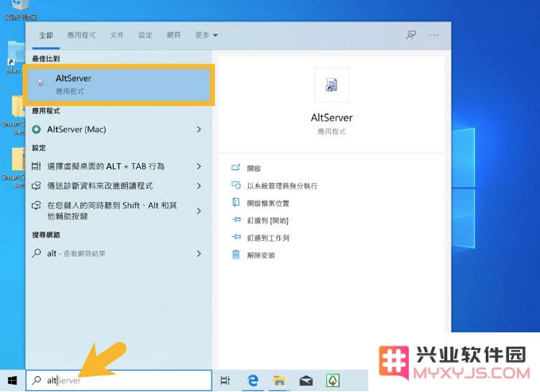
Task: Launch Microsoft Edge from the taskbar
Action: (x=253, y=381)
